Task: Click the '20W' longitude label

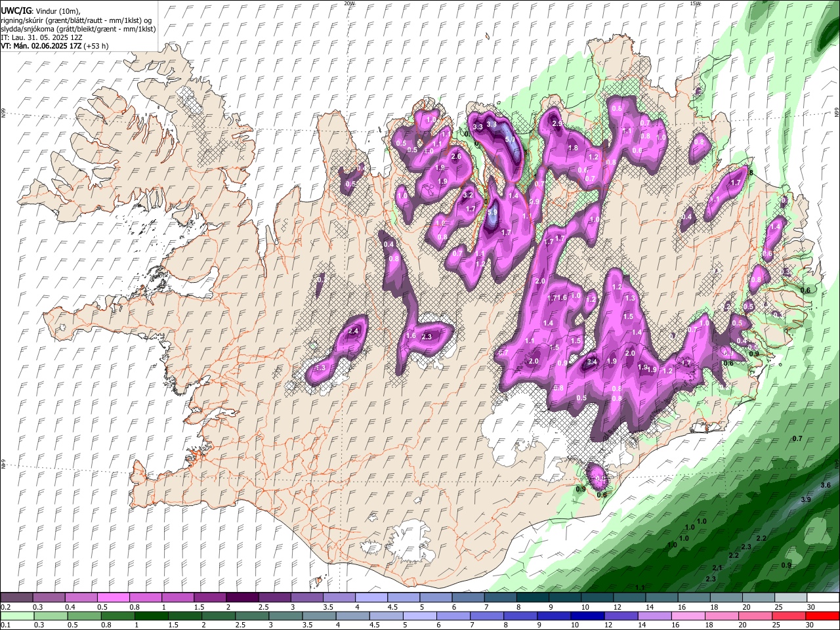Action: click(x=350, y=3)
